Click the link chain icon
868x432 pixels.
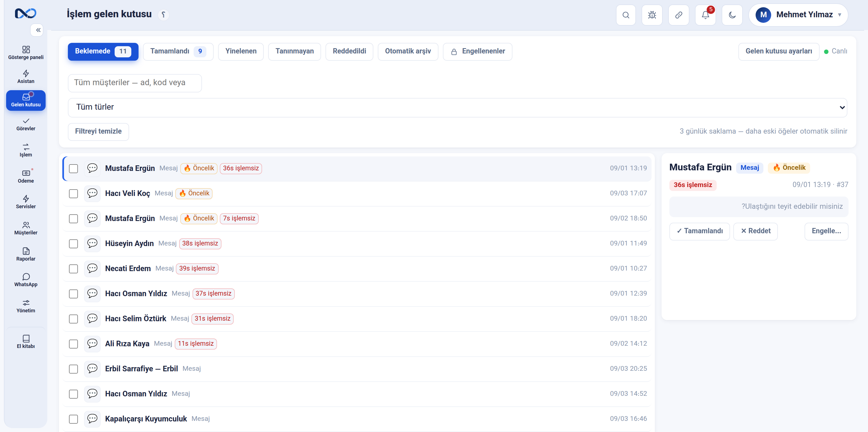coord(679,15)
